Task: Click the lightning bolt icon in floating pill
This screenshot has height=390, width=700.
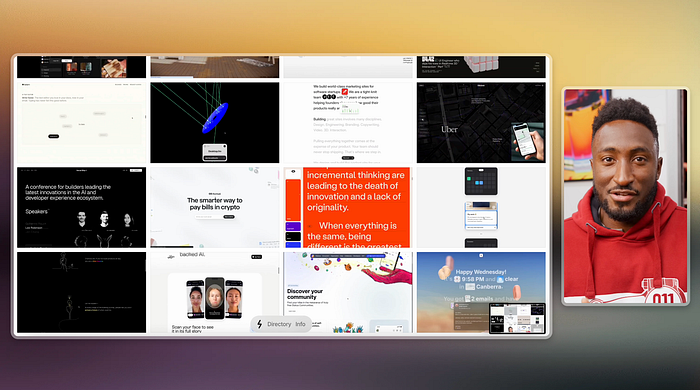Action: point(259,324)
